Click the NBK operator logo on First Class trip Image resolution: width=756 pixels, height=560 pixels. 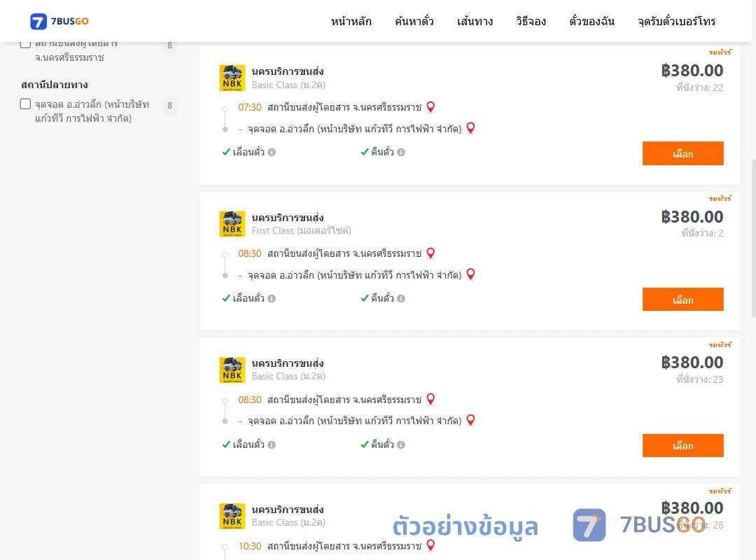point(232,224)
